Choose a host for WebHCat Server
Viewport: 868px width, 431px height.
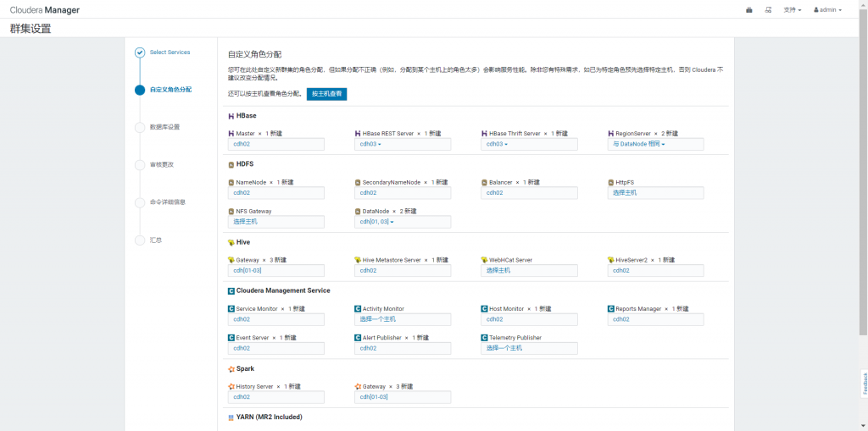coord(529,271)
